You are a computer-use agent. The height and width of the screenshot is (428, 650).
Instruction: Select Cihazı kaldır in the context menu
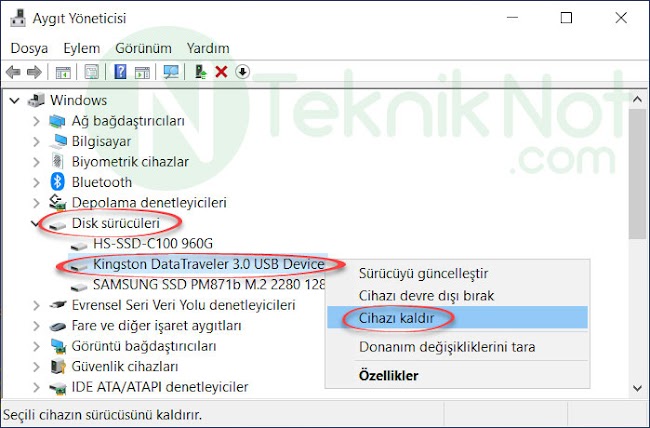point(457,318)
